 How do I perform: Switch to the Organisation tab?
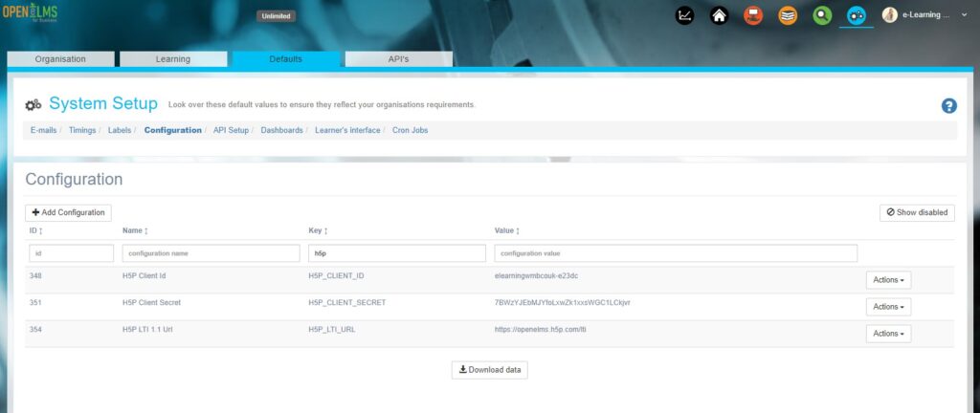(x=60, y=59)
